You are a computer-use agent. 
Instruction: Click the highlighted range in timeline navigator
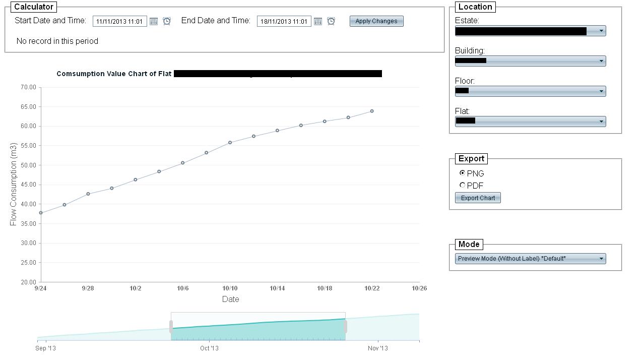point(258,330)
